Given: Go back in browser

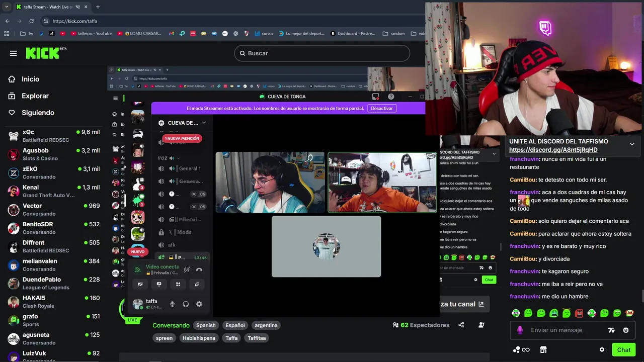Looking at the screenshot, I should [x=7, y=21].
